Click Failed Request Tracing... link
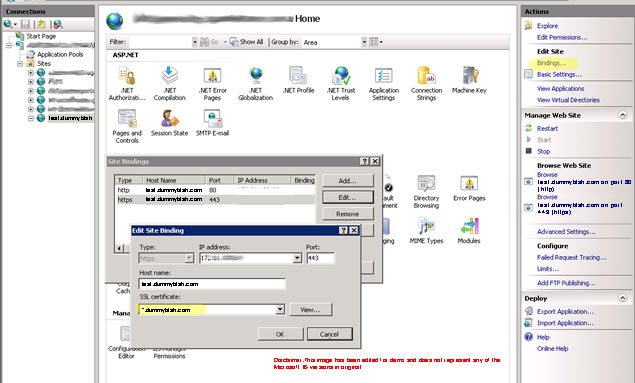 click(571, 257)
